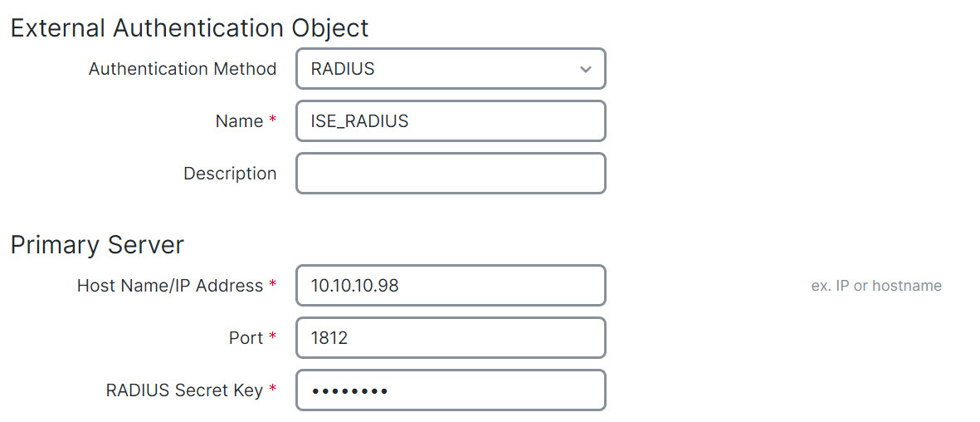
Task: Click the Authentication Method label
Action: 183,69
